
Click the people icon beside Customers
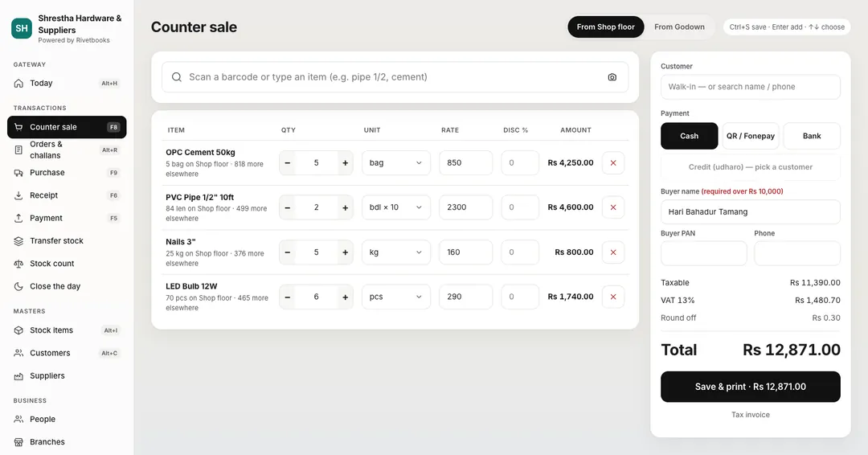click(18, 353)
